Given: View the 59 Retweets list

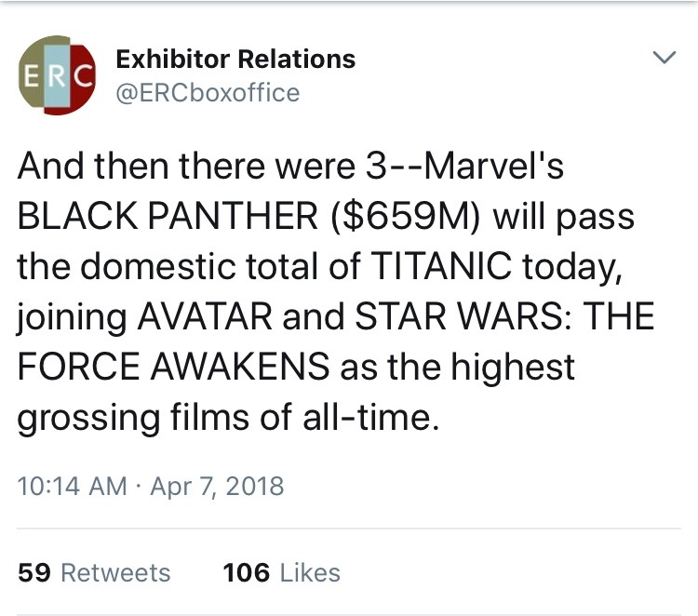Looking at the screenshot, I should click(x=94, y=572).
